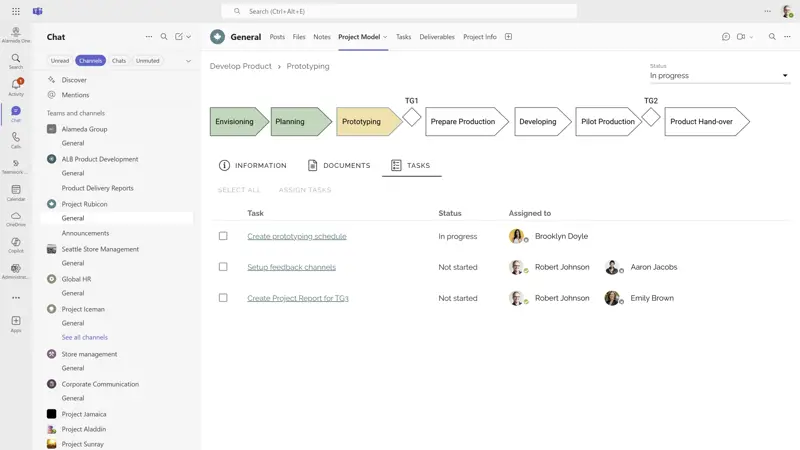This screenshot has width=800, height=450.
Task: Open Create prototyping schedule task link
Action: pos(297,236)
